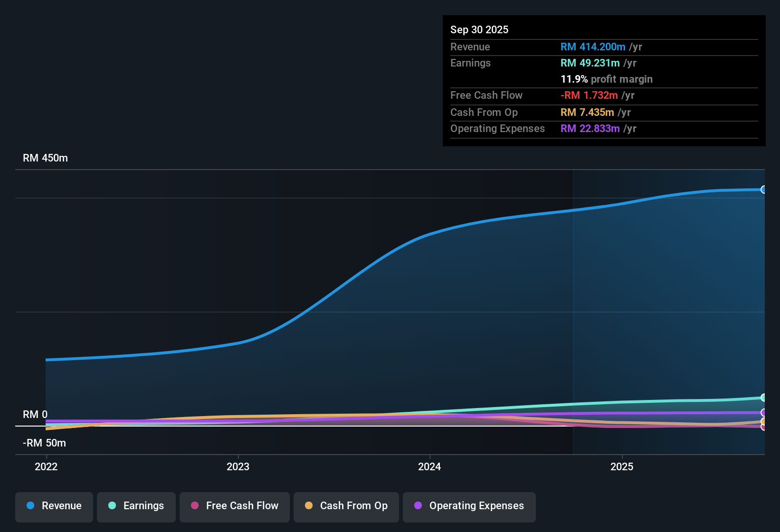Click the Cash From Op endpoint marker

[x=764, y=421]
